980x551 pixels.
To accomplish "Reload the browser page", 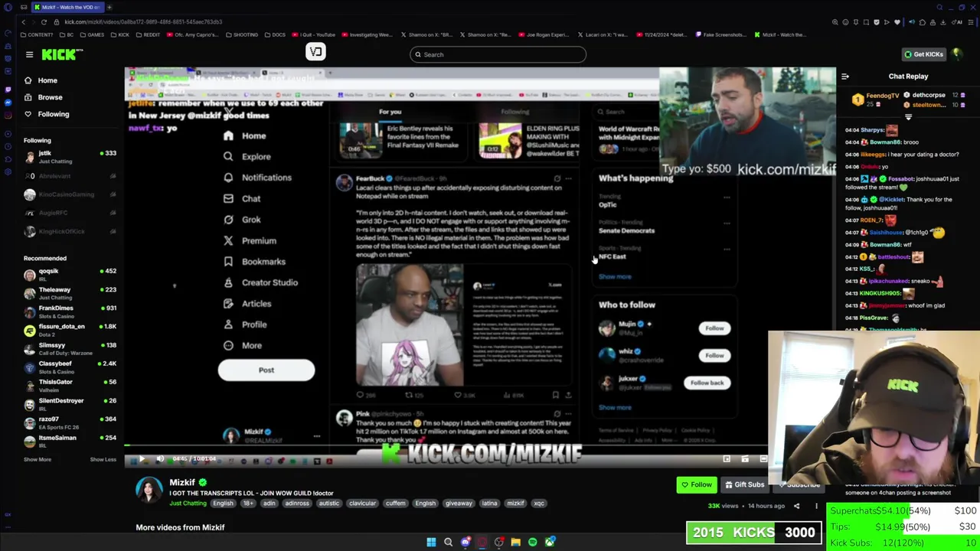I will [44, 22].
